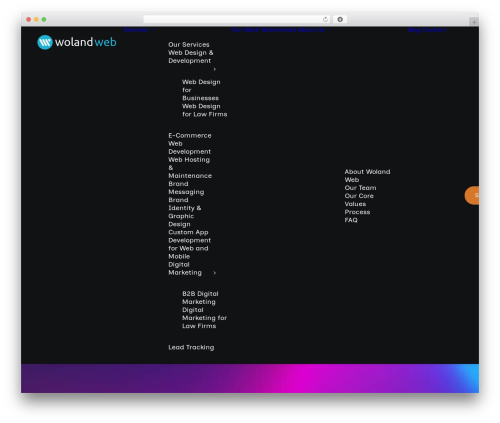Go to Testimonials in top navigation
Screen dimensions: 500x423
coord(278,30)
